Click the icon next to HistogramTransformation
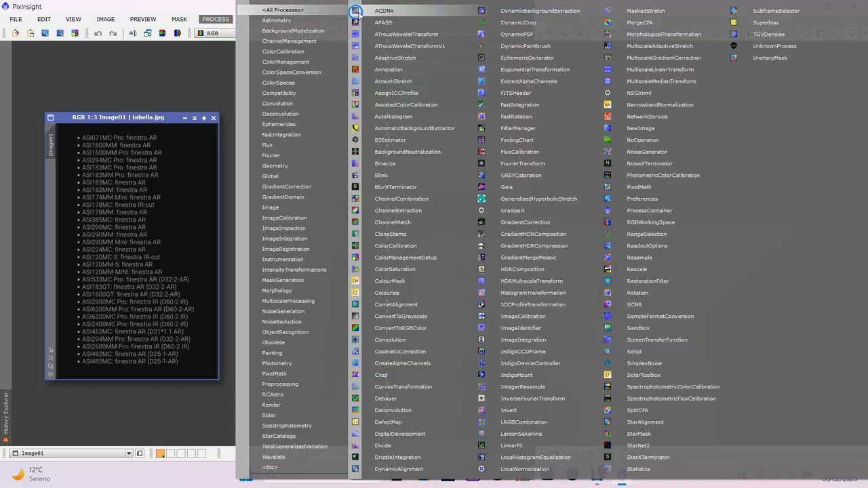The image size is (868, 488). click(481, 293)
